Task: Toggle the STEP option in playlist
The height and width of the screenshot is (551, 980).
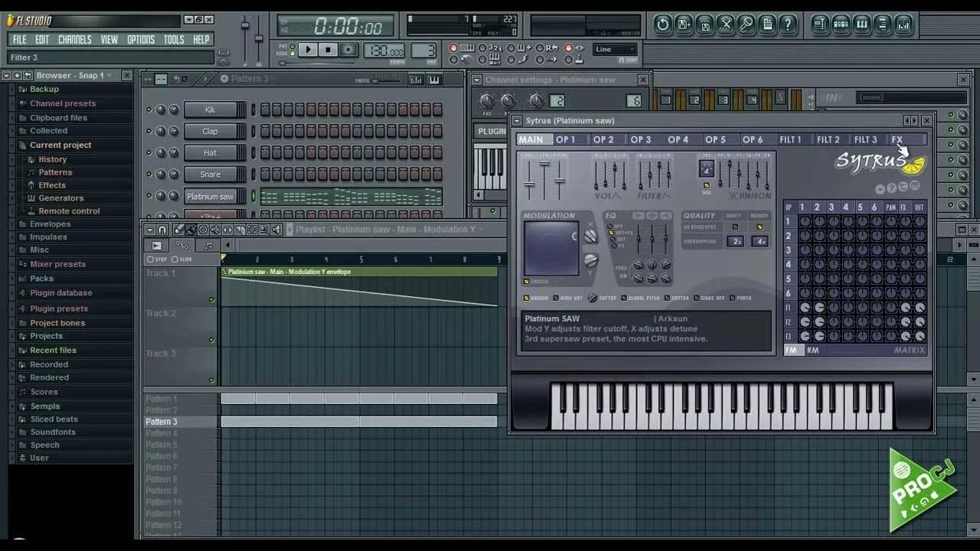Action: [150, 259]
